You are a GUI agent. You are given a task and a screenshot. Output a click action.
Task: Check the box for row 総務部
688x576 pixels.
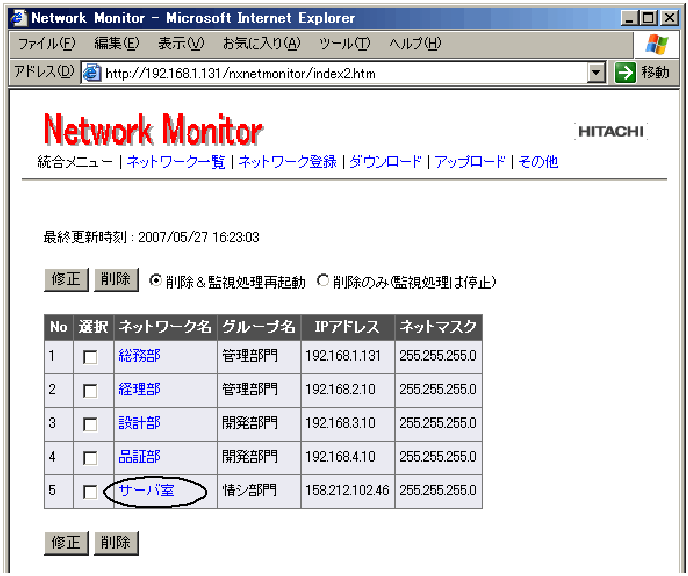90,357
